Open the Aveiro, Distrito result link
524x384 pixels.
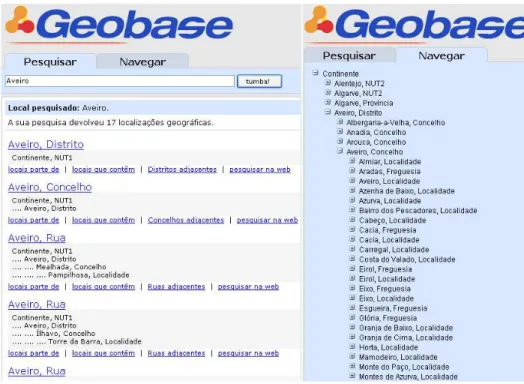click(46, 144)
